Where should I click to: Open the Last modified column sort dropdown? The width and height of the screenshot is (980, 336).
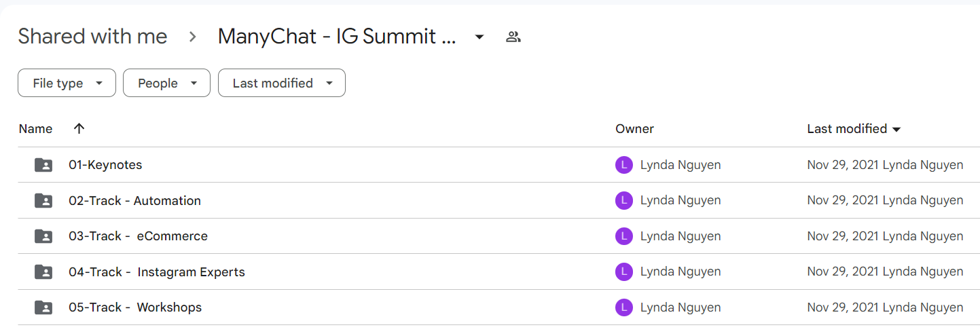tap(896, 129)
